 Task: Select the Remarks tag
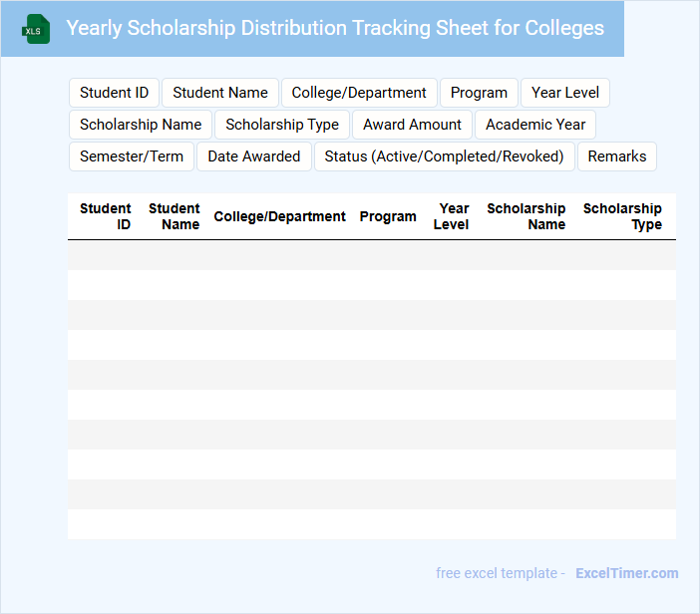(x=617, y=156)
